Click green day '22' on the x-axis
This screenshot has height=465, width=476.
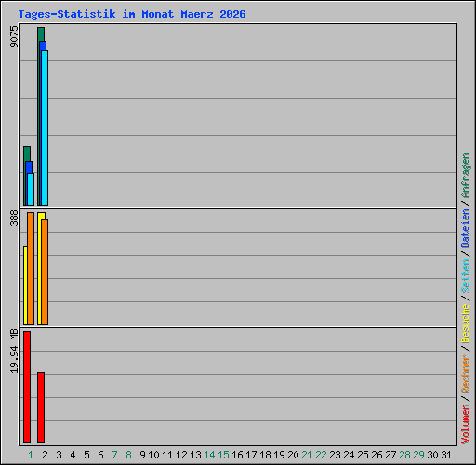pyautogui.click(x=321, y=455)
